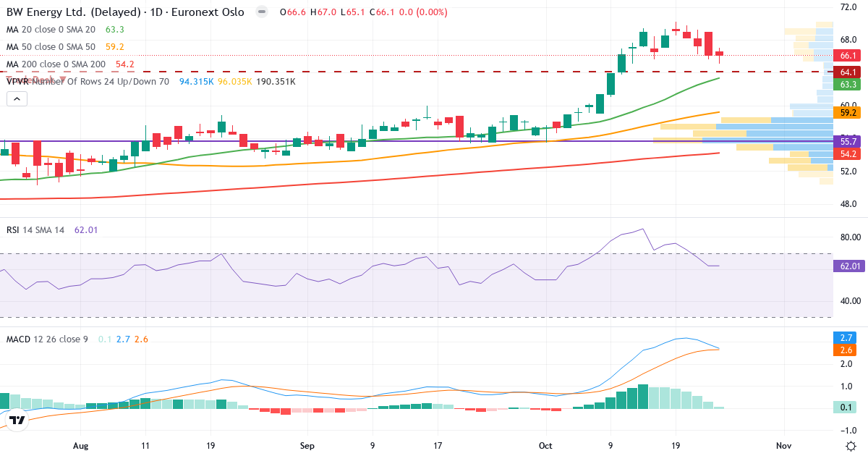The image size is (868, 456).
Task: Click the BW Energy Ltd. symbol title
Action: (x=125, y=12)
